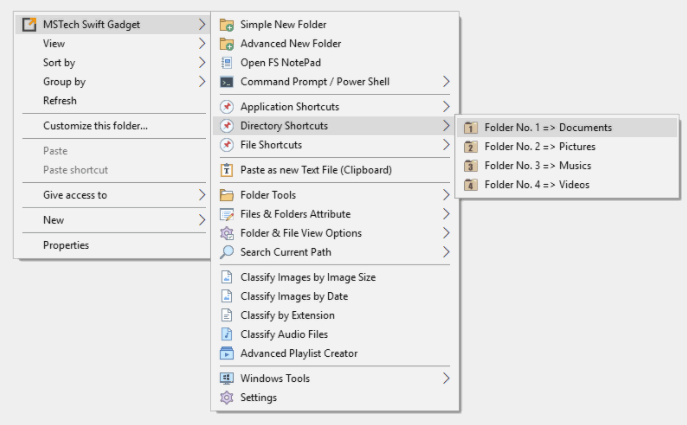Click the Paste as new Text File icon
Viewport: 687px width, 425px height.
coord(227,170)
